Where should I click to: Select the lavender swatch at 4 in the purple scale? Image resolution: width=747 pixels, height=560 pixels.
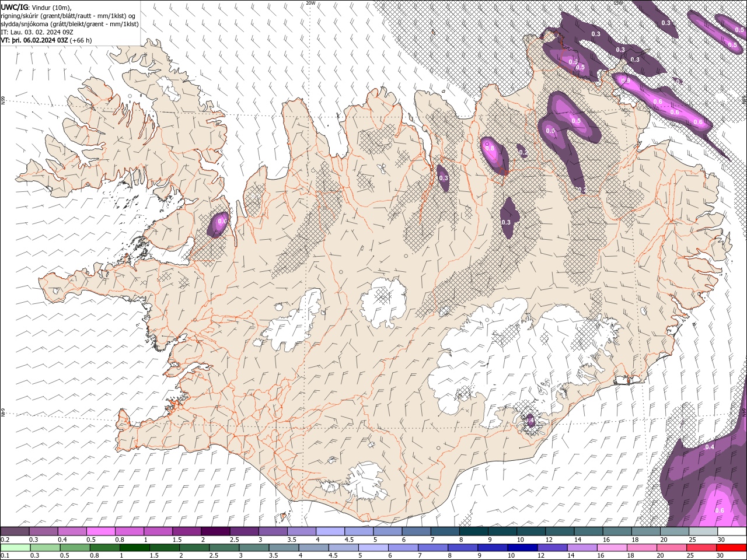(x=330, y=531)
